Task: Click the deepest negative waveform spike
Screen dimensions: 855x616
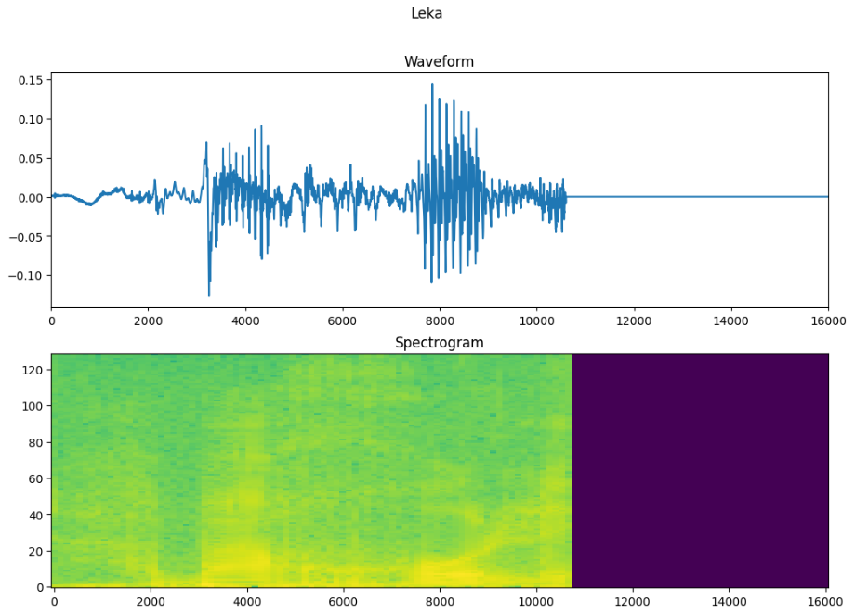Action: click(x=209, y=291)
